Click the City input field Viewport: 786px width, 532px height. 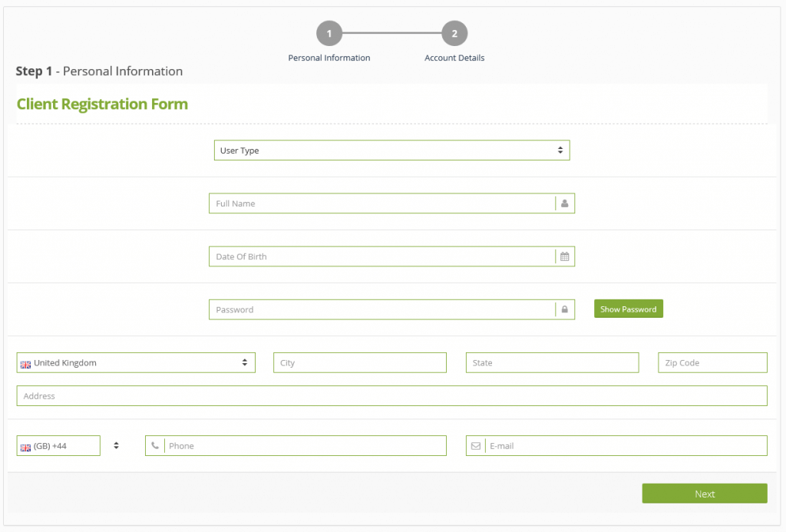pyautogui.click(x=359, y=362)
